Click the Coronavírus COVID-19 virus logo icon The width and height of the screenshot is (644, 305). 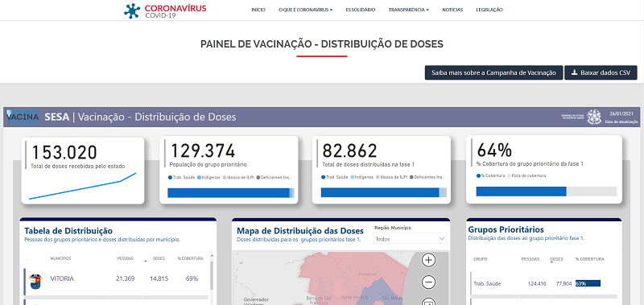point(132,11)
